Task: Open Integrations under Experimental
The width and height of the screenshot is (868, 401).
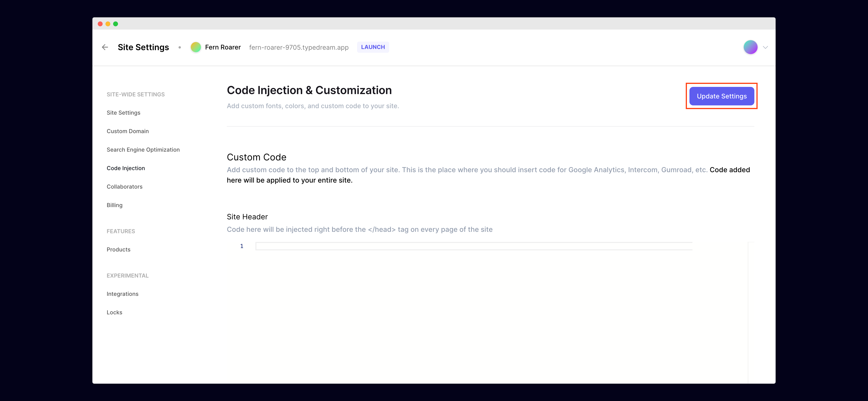Action: click(122, 294)
